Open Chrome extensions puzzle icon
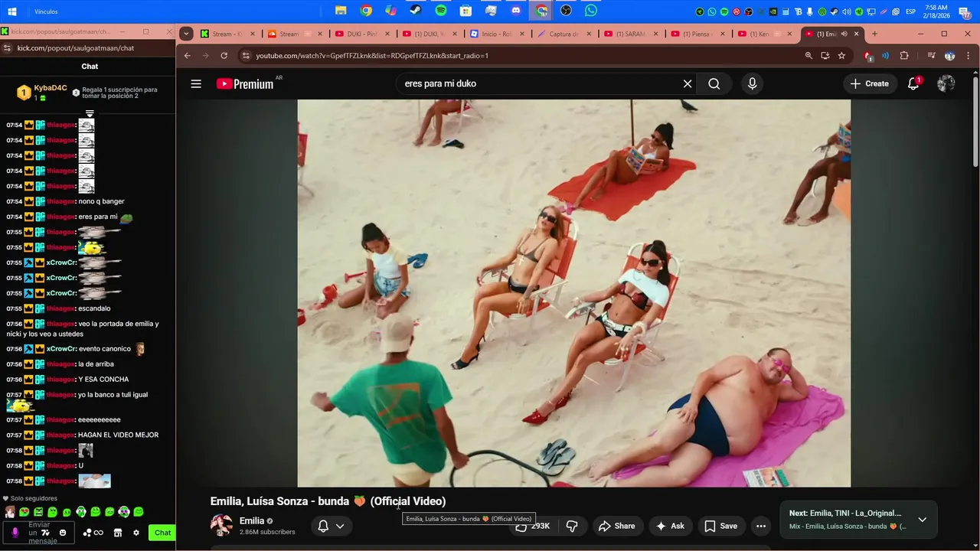Screen dimensions: 980x551 pyautogui.click(x=904, y=56)
